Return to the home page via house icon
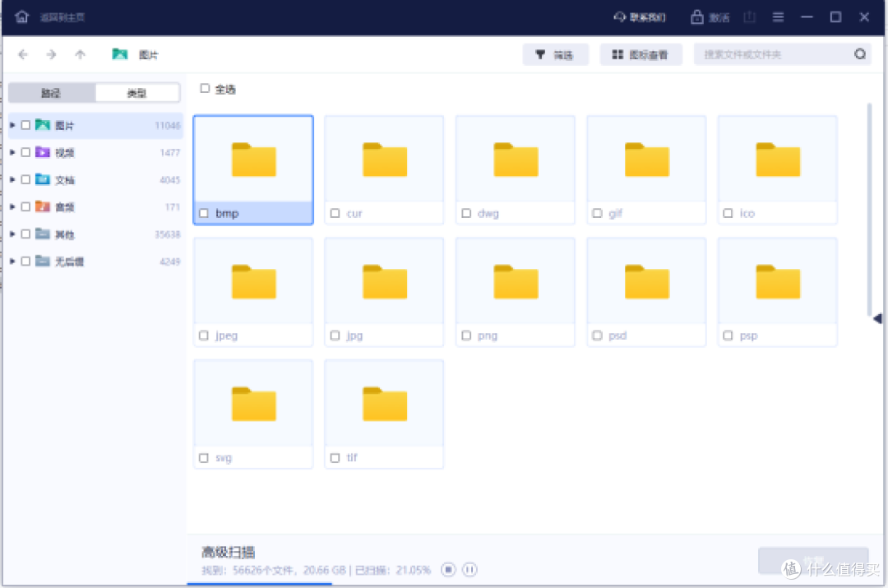This screenshot has width=888, height=588. click(21, 17)
